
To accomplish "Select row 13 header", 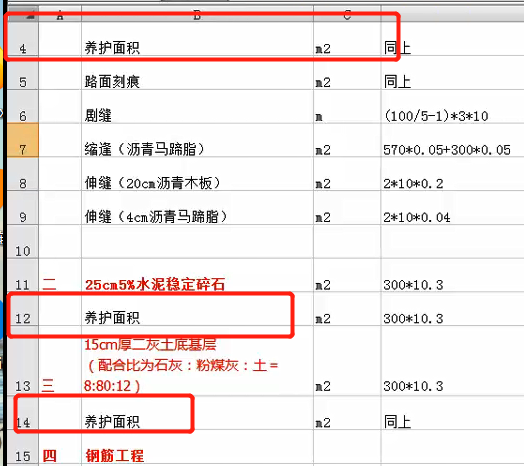I will [22, 361].
